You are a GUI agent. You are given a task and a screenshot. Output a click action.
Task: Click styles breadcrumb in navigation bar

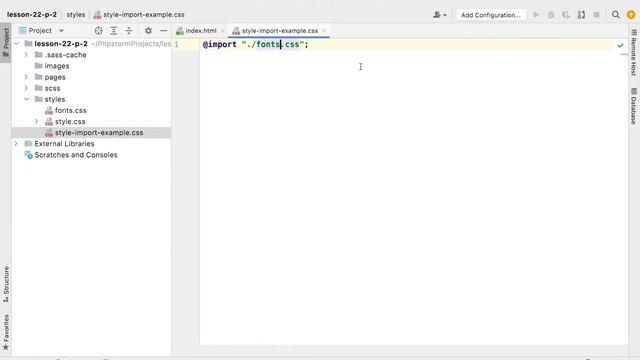click(76, 15)
